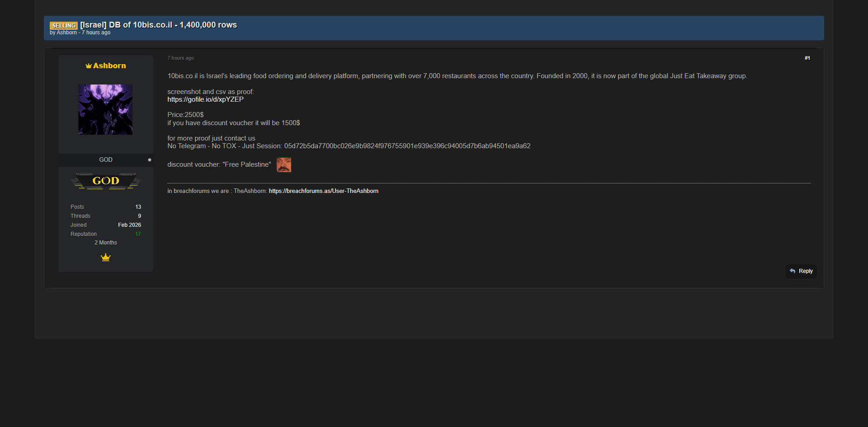Click the post's 7 hours ago timestamp
868x427 pixels.
tap(180, 58)
